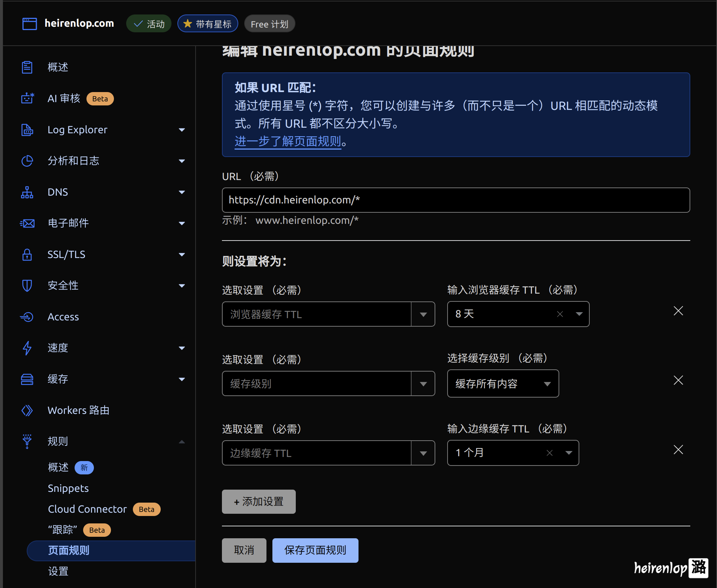Click the AI 审核 robot icon
Image resolution: width=717 pixels, height=588 pixels.
point(27,98)
